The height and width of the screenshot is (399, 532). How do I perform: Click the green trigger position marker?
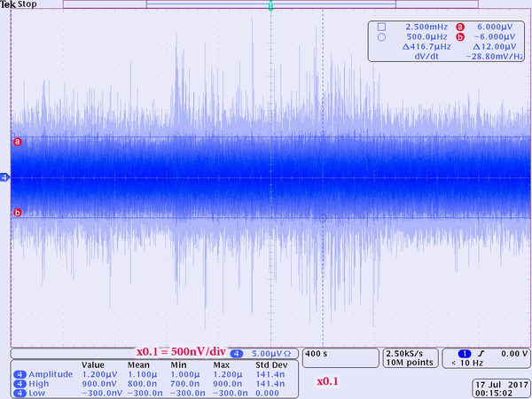[x=270, y=6]
